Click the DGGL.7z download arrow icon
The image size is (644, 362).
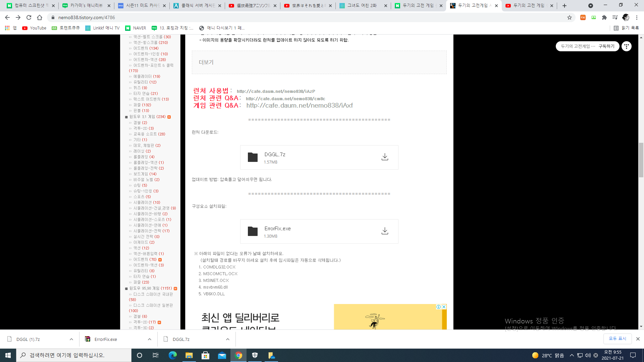[385, 157]
